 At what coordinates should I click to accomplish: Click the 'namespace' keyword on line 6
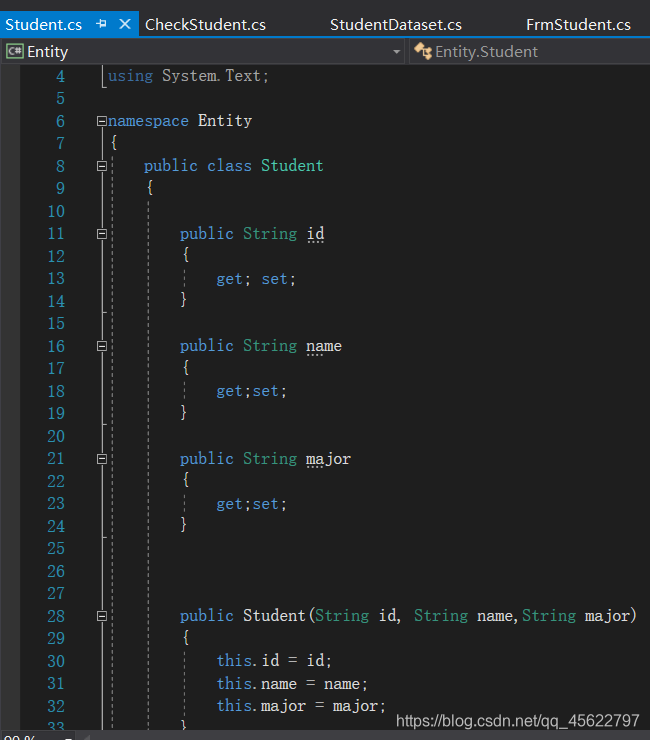coord(148,121)
